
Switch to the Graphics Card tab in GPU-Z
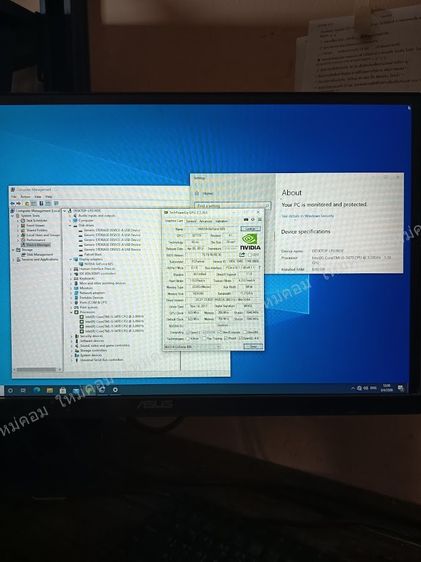coord(174,221)
